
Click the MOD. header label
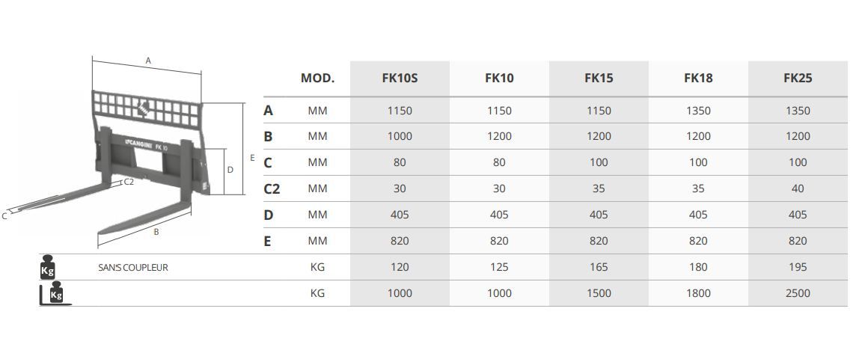pyautogui.click(x=317, y=78)
